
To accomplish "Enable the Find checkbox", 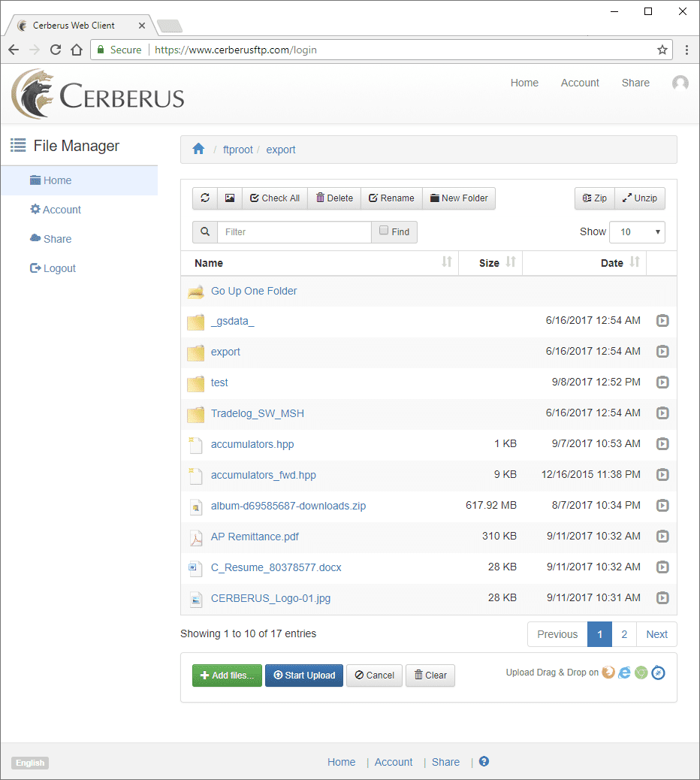I will click(x=384, y=231).
